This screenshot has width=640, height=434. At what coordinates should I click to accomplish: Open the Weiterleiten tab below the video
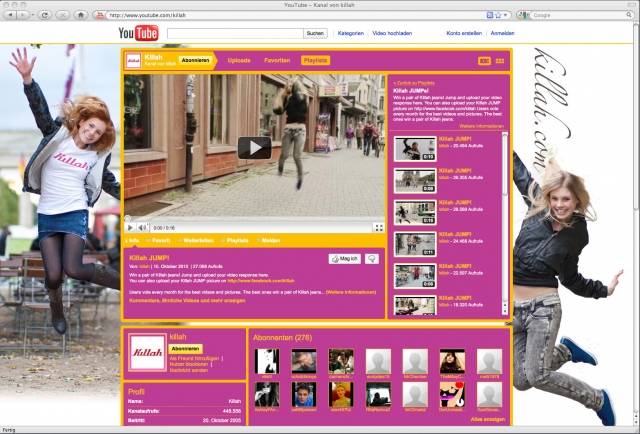196,240
